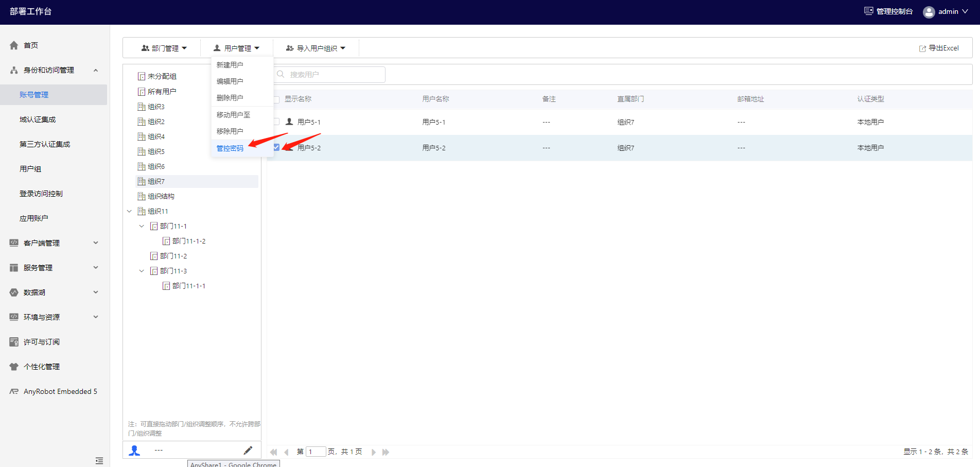Click the blue user icon below the tree

(x=134, y=451)
